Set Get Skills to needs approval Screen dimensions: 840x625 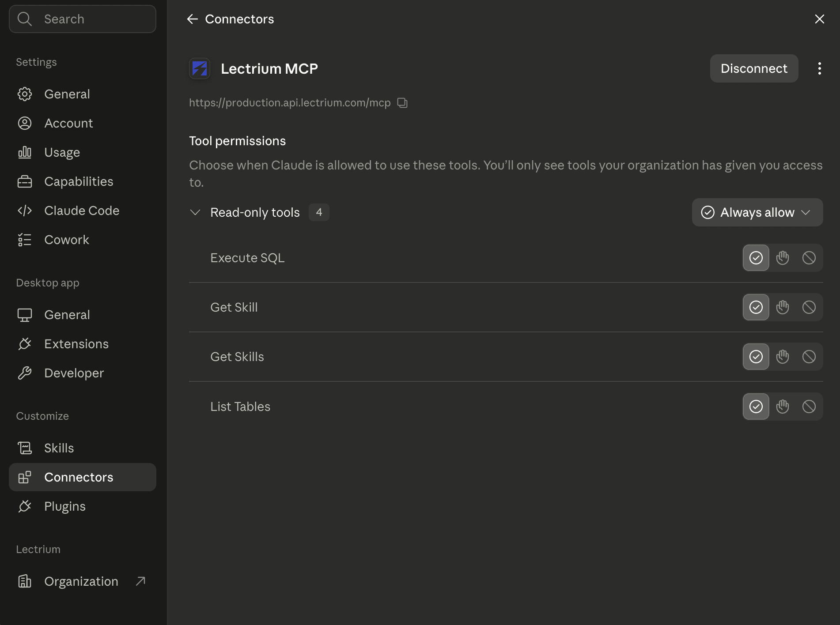point(783,357)
